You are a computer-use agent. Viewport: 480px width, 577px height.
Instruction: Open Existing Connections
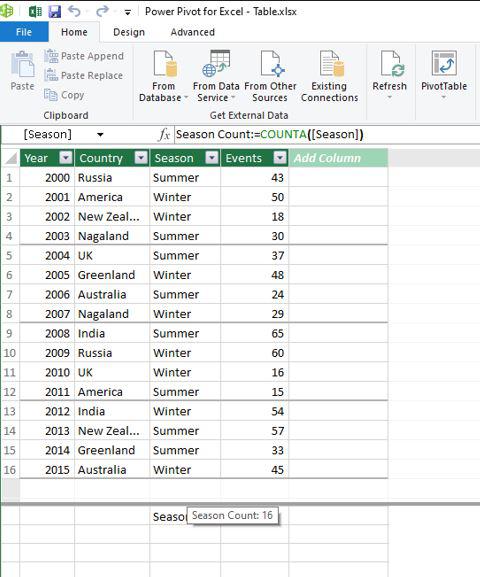click(x=329, y=76)
